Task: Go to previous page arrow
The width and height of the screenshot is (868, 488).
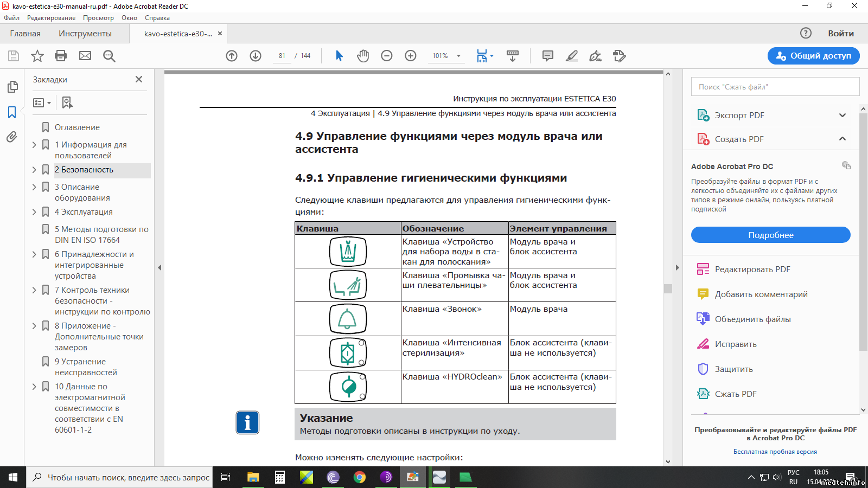Action: point(232,56)
